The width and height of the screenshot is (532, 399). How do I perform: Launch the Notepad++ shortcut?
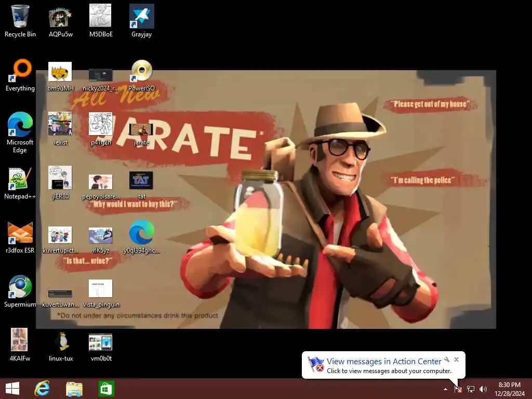(x=20, y=183)
